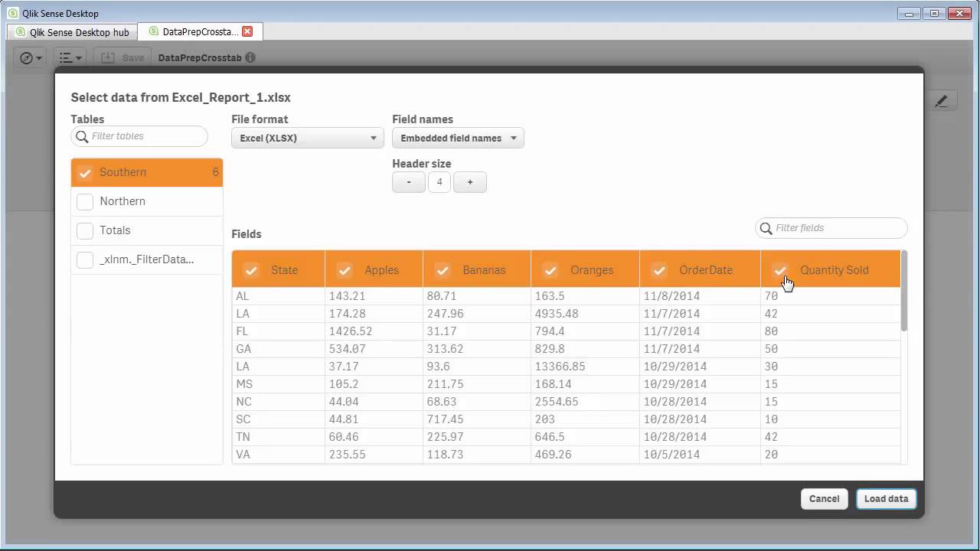Click the DataPrepCrosstab info icon
980x551 pixels.
250,57
